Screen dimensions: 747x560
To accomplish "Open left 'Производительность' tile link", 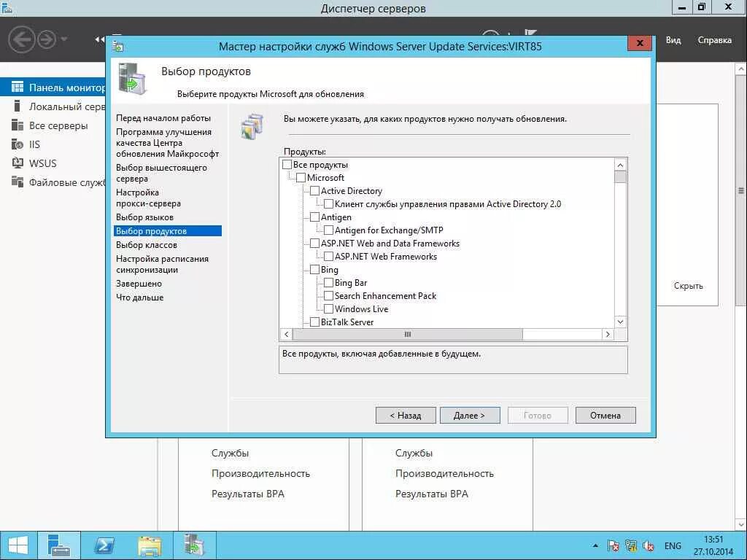I will (x=260, y=473).
